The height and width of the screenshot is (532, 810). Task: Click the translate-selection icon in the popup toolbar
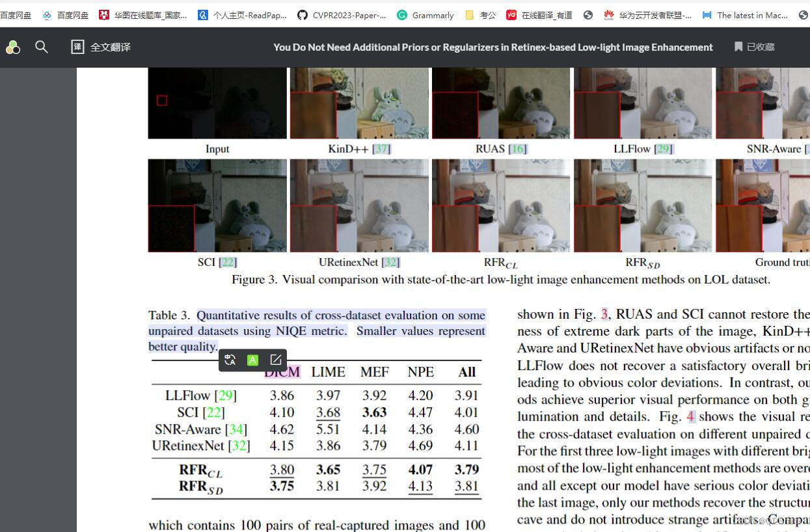[x=230, y=360]
